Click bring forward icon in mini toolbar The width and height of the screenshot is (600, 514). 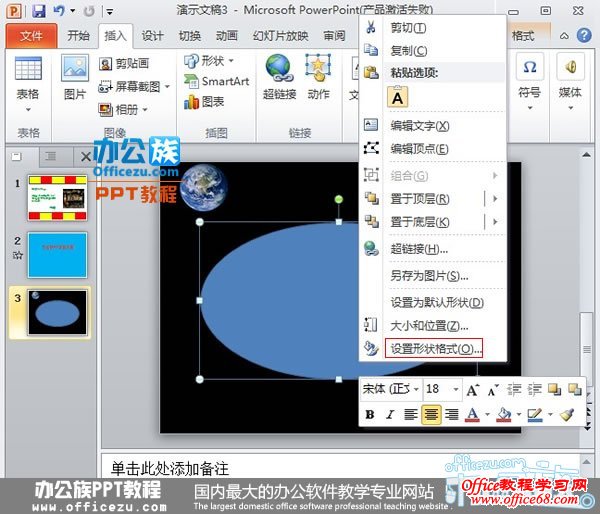click(x=554, y=390)
